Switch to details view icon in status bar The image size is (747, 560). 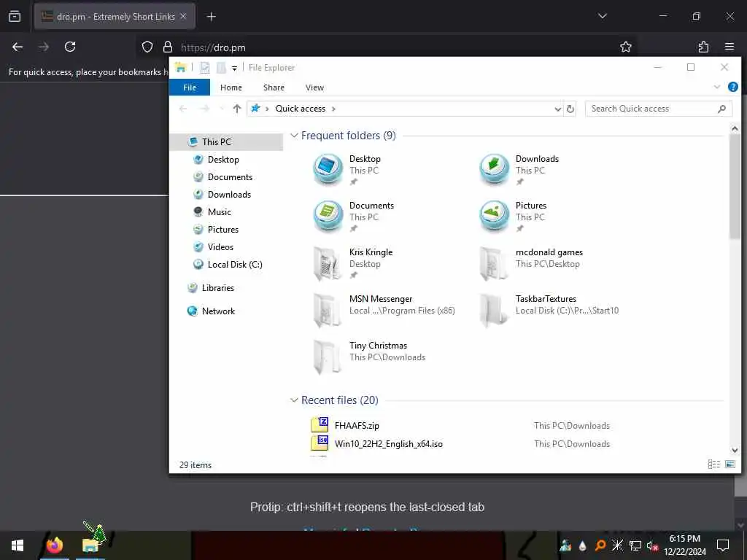[x=713, y=464]
